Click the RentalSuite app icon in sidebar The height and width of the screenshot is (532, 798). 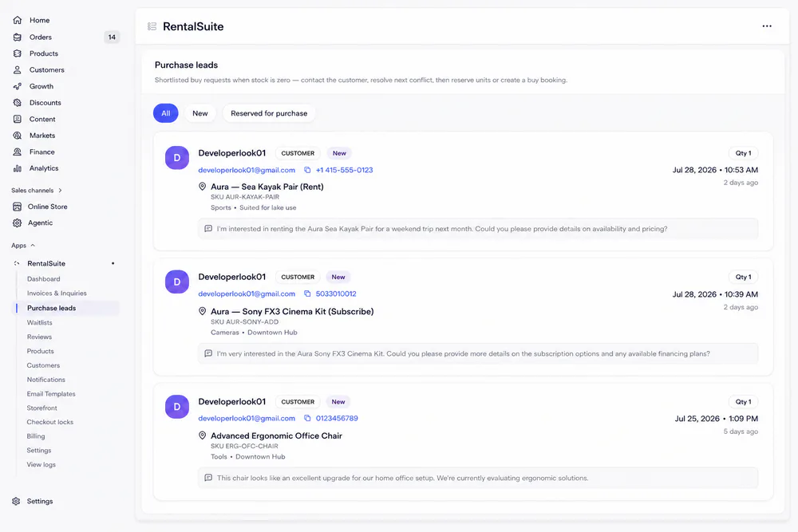coord(17,263)
